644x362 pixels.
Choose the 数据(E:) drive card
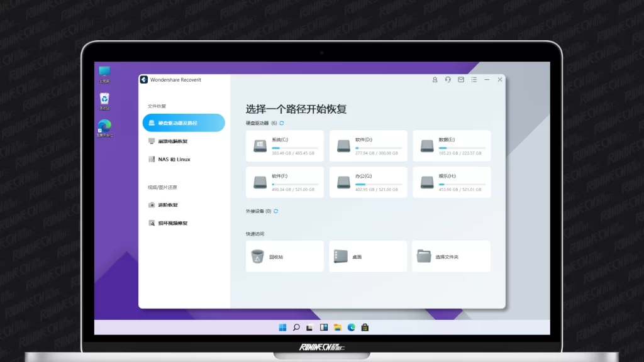451,146
